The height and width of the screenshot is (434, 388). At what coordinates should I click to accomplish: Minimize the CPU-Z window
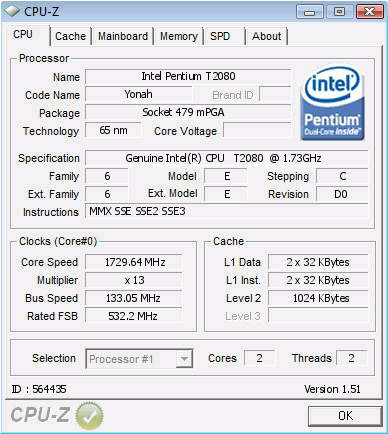310,12
